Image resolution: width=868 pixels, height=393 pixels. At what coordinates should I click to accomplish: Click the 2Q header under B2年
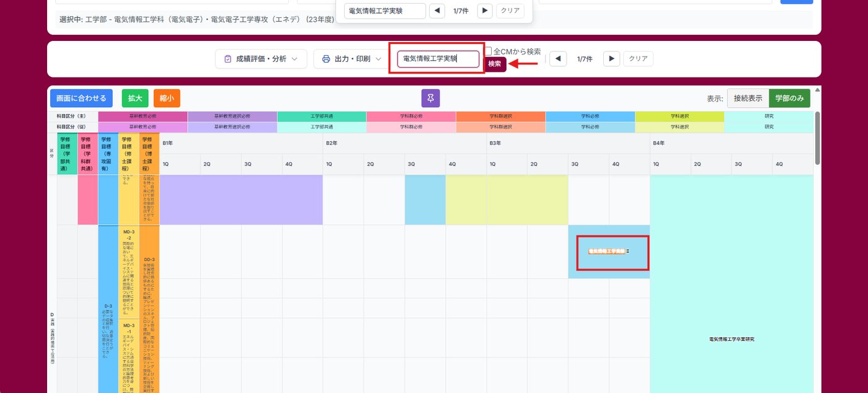[x=384, y=164]
